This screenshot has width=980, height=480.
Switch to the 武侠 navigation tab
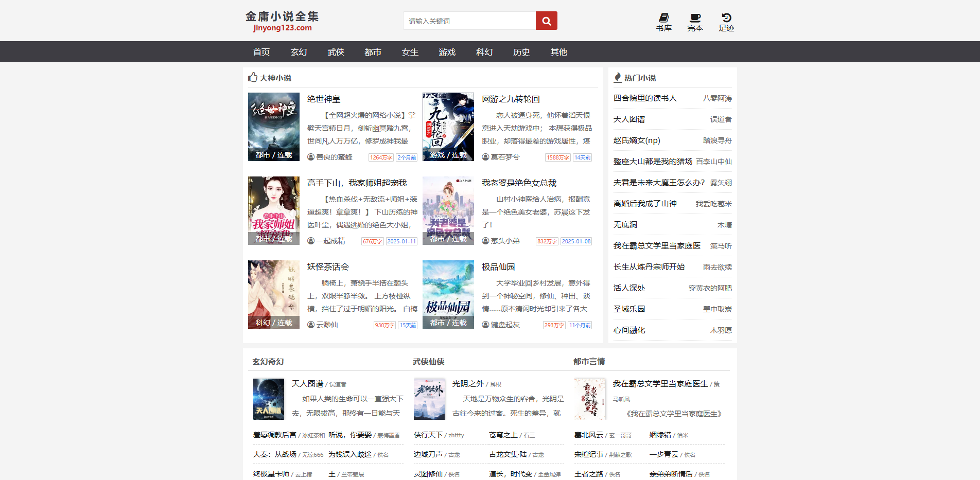(x=335, y=51)
